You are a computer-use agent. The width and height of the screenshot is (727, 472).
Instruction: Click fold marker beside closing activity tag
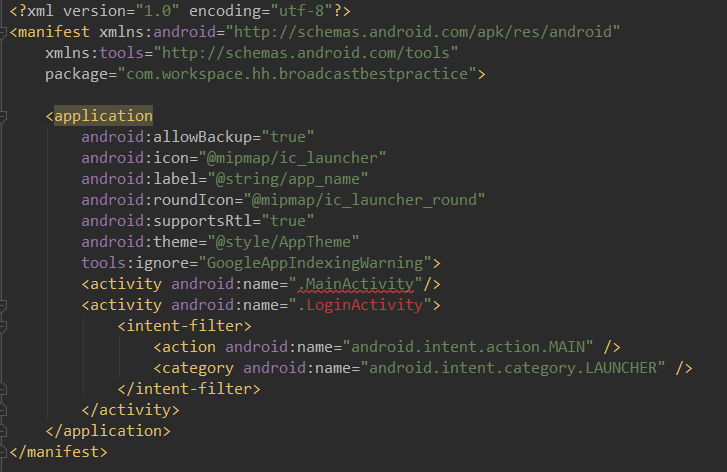coord(2,410)
